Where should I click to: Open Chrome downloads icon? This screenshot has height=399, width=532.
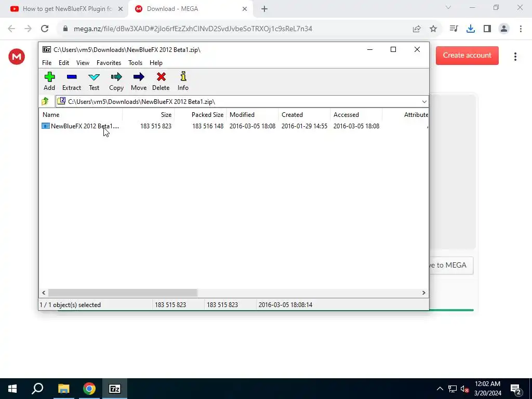(x=471, y=29)
